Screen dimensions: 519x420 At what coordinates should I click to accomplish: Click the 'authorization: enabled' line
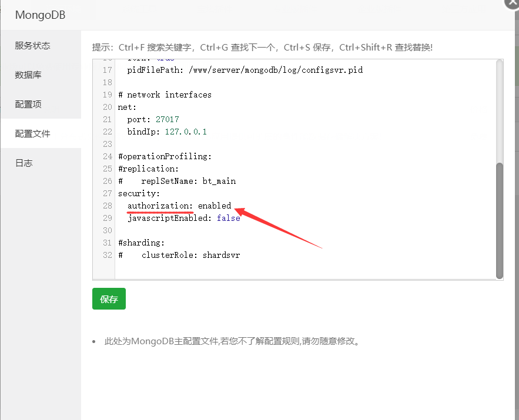tap(179, 206)
